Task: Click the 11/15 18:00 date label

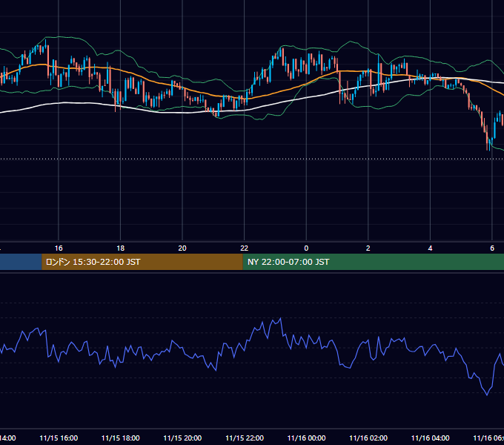Action: (x=121, y=438)
